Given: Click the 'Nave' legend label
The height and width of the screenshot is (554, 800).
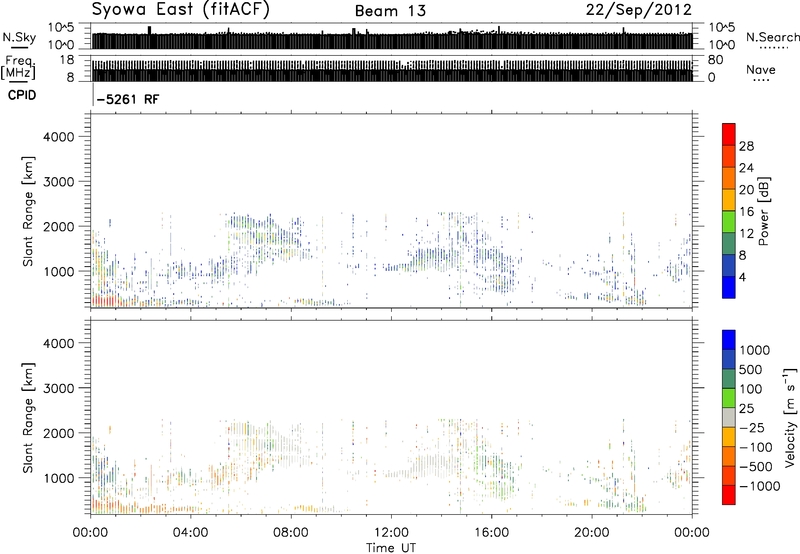Looking at the screenshot, I should point(761,70).
